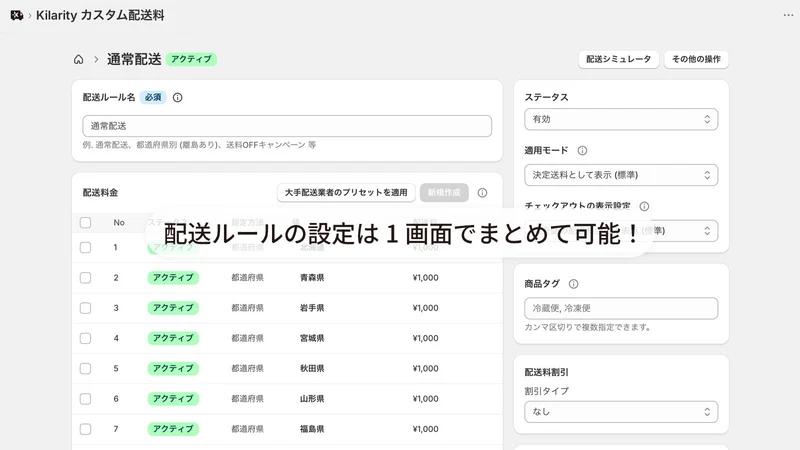Image resolution: width=800 pixels, height=450 pixels.
Task: Open the 割引タイプ dropdown showing なし
Action: tap(621, 412)
